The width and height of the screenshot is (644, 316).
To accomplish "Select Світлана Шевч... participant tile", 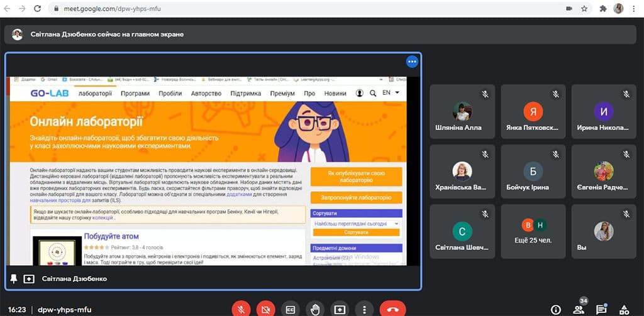I will pos(462,231).
